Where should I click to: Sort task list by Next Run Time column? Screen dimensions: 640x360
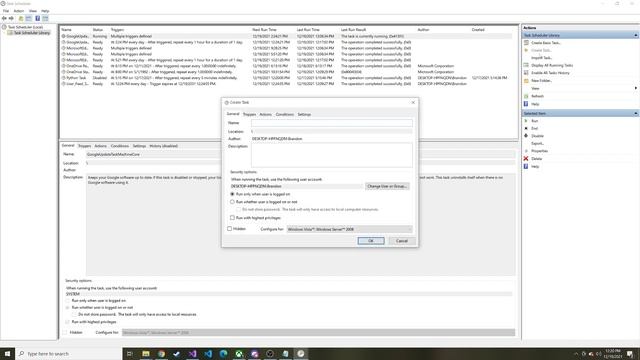point(264,30)
